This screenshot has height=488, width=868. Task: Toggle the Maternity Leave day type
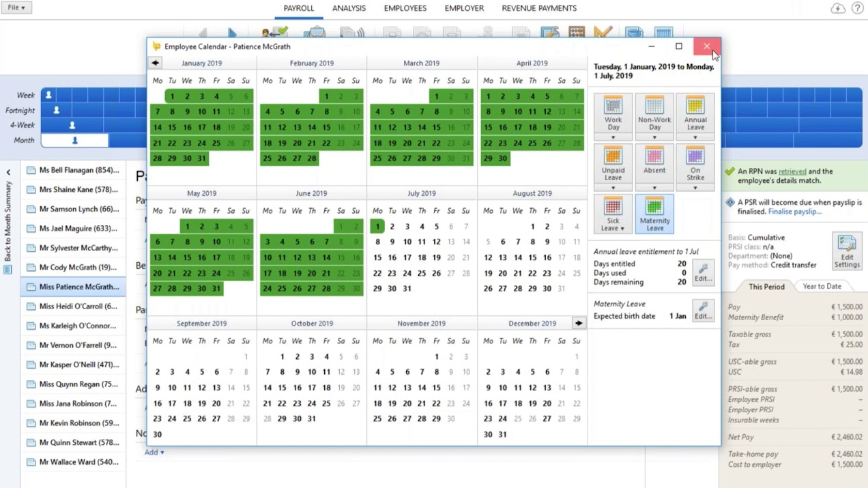tap(654, 213)
